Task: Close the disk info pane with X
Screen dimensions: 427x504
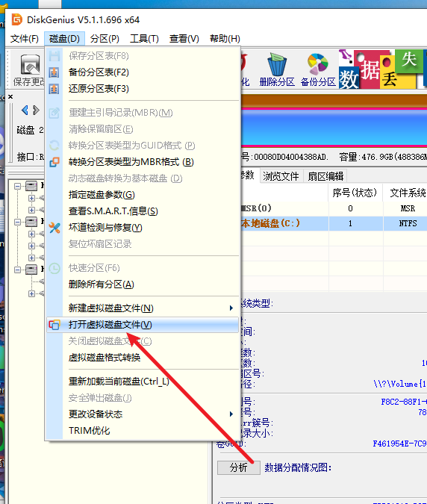Action: pos(10,96)
